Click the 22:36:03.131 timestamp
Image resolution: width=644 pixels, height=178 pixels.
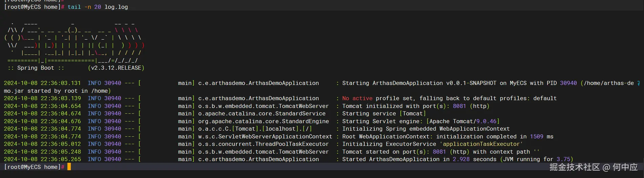(61, 83)
